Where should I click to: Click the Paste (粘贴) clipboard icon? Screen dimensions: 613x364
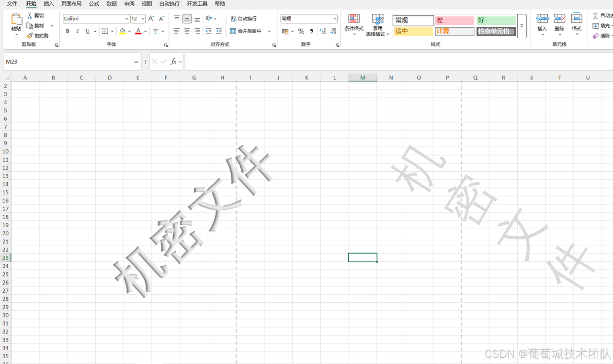click(16, 19)
